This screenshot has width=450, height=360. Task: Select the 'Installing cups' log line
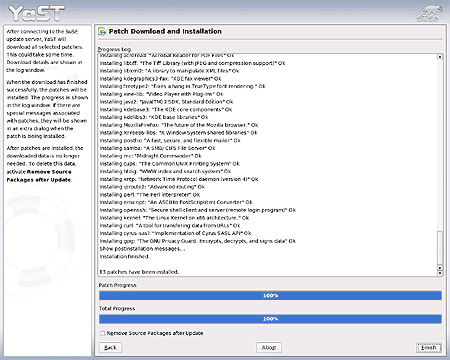point(170,164)
